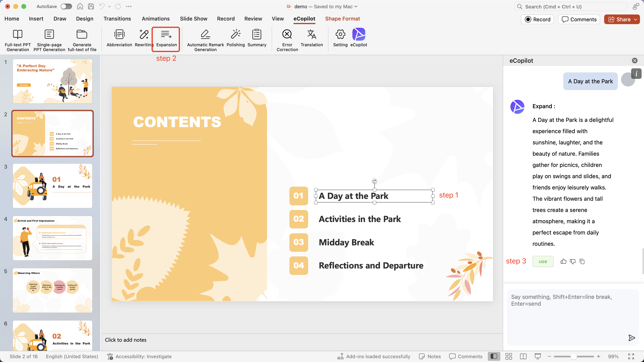Click the zoom slider handle
This screenshot has width=644, height=362.
574,356
